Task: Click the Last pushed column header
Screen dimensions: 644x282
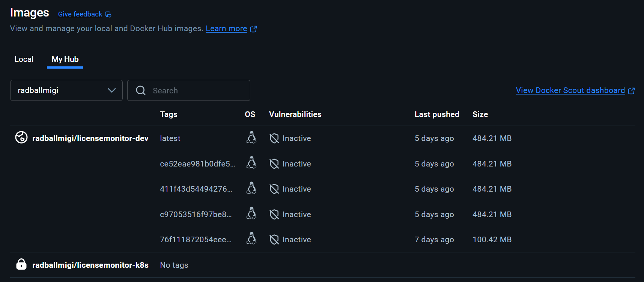Action: click(437, 114)
